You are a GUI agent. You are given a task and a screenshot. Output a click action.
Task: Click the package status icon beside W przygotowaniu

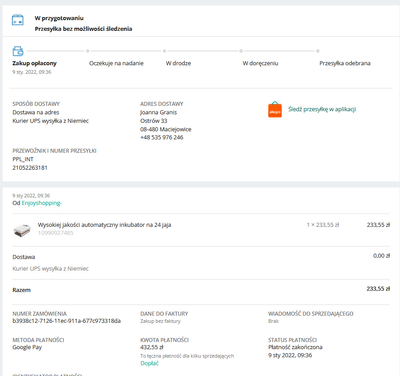pyautogui.click(x=18, y=20)
